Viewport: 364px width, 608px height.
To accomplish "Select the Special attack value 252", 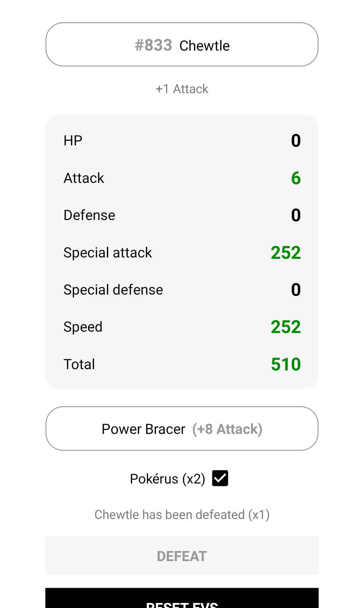I will point(285,253).
